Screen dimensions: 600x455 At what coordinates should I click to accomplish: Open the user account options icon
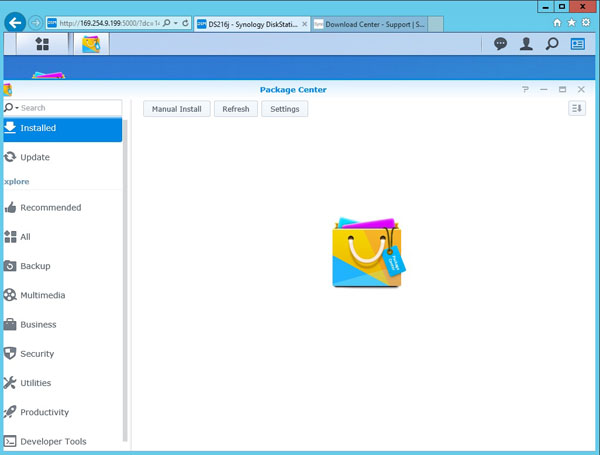click(x=526, y=44)
